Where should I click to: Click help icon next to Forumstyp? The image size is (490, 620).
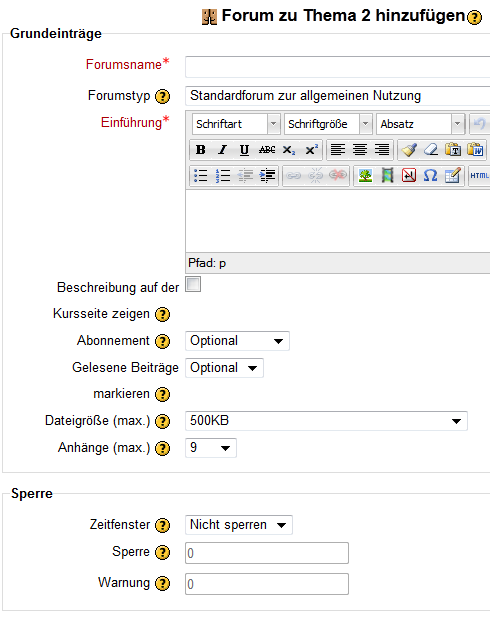click(x=162, y=96)
